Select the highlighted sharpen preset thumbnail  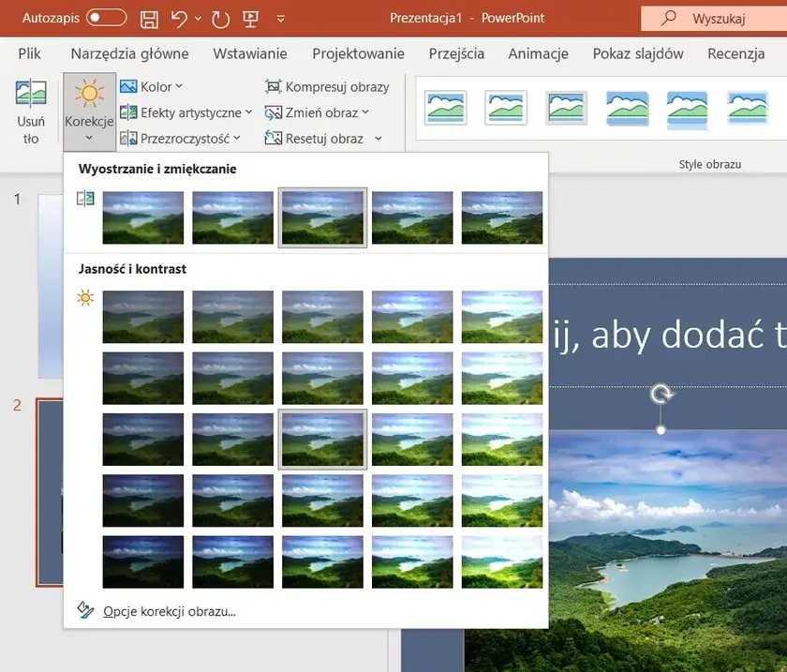(x=322, y=217)
